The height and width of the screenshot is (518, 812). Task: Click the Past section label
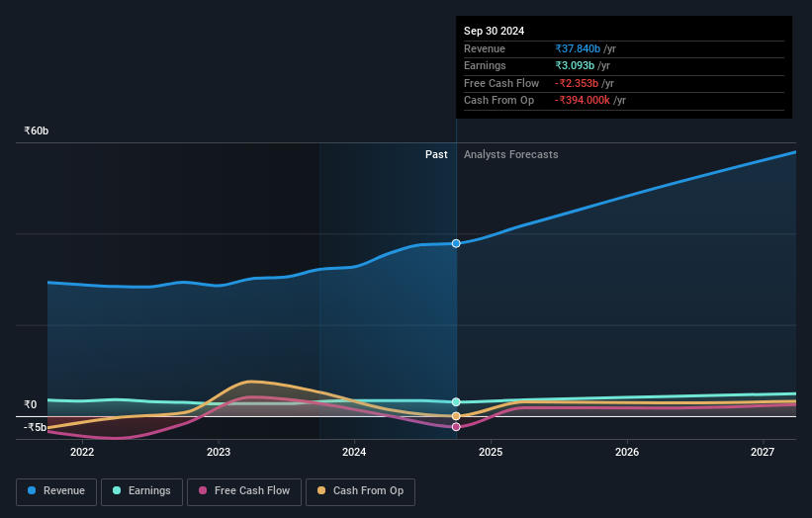436,155
